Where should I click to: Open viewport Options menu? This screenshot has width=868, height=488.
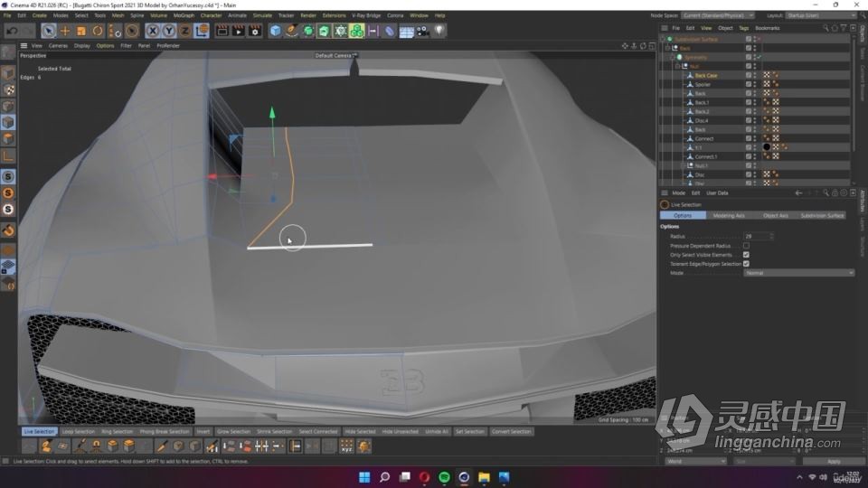[105, 46]
